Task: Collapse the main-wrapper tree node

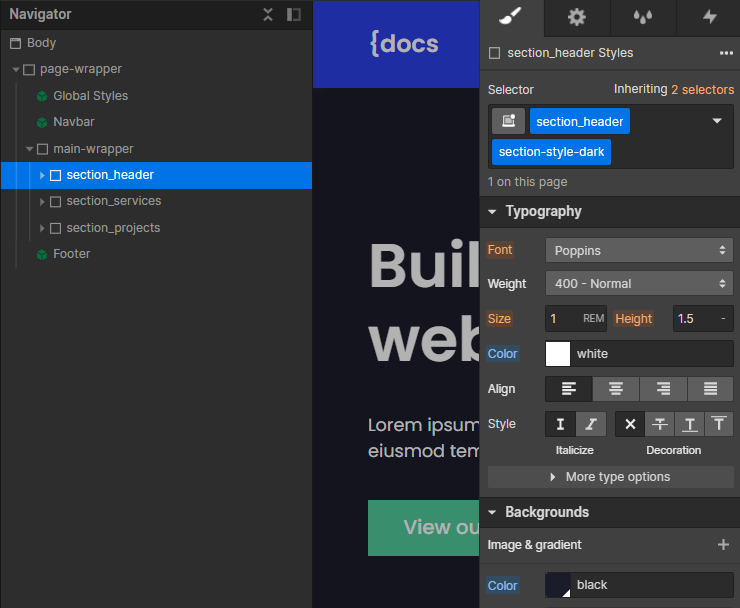Action: click(x=29, y=149)
